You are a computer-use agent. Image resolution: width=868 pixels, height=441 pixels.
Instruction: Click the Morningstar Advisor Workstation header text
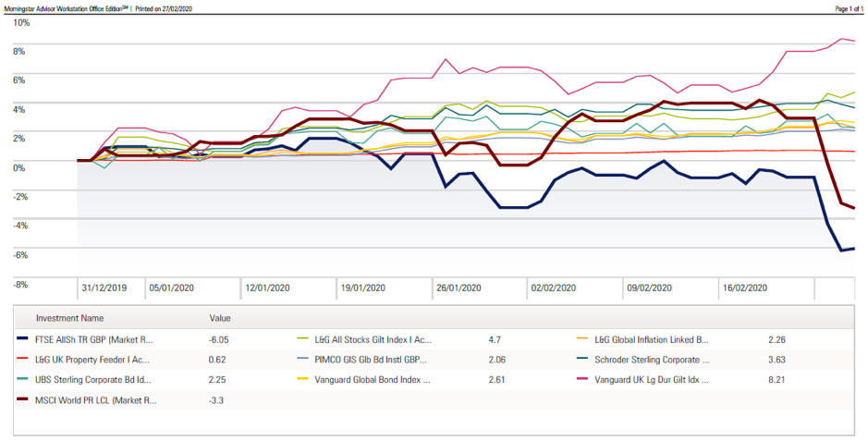(x=66, y=9)
